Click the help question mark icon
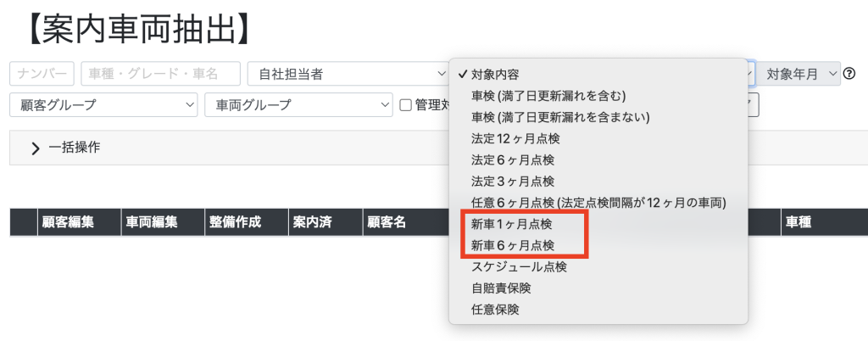 (x=850, y=75)
